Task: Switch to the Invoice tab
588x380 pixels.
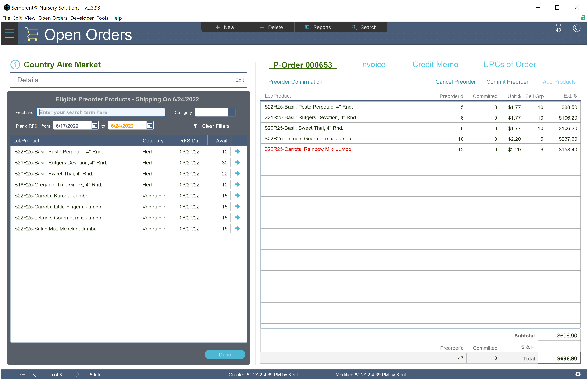Action: tap(372, 64)
